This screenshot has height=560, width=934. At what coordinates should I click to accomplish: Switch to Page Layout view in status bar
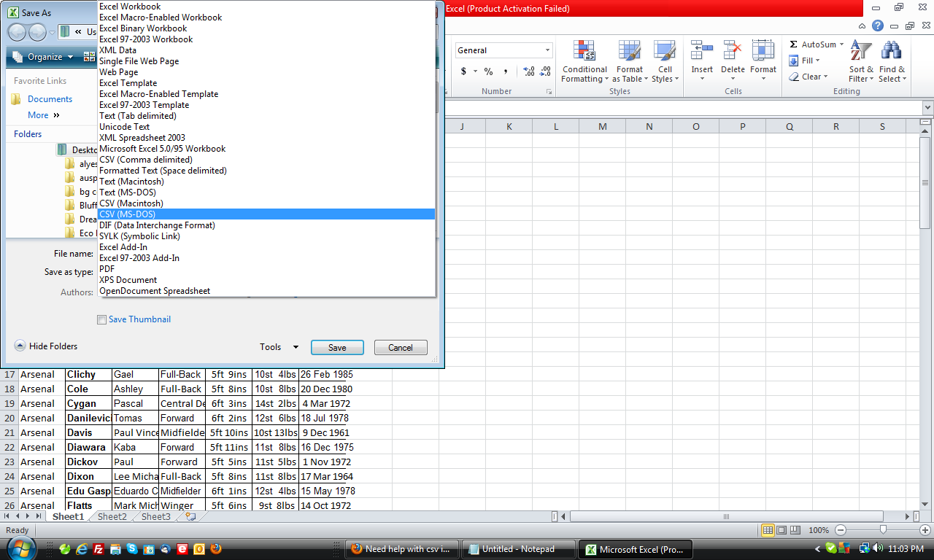click(781, 530)
